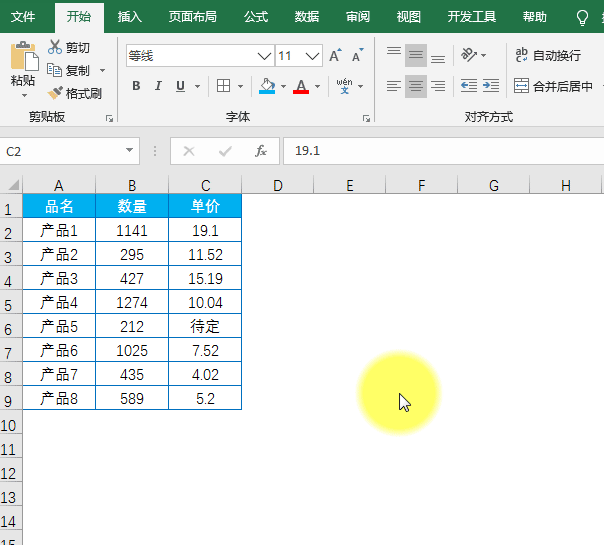
Task: Increase indent
Action: 491,86
